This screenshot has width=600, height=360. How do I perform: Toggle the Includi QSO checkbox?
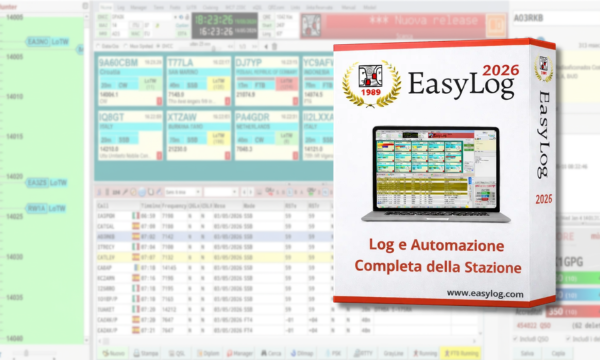coord(515,339)
